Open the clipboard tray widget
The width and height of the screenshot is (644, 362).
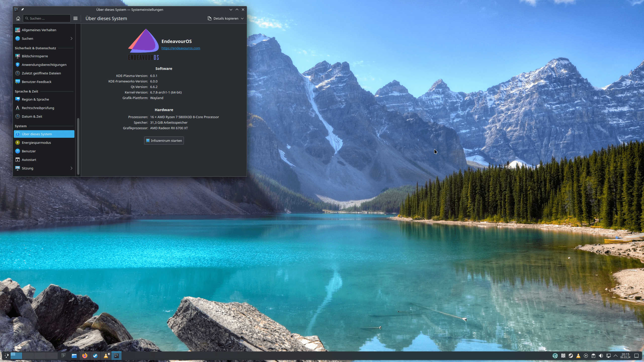pyautogui.click(x=593, y=355)
